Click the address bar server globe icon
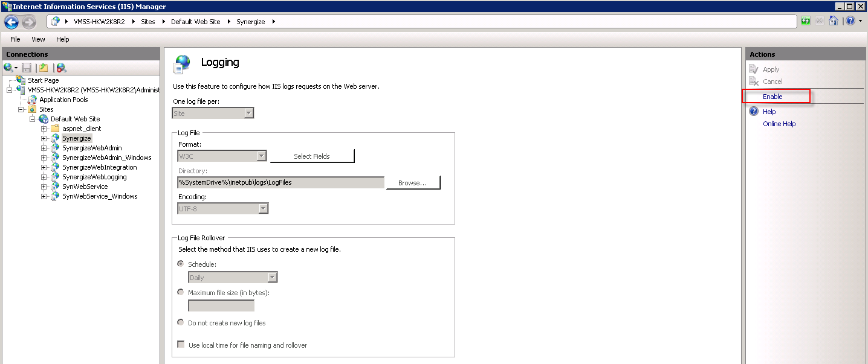The width and height of the screenshot is (868, 364). pos(56,21)
